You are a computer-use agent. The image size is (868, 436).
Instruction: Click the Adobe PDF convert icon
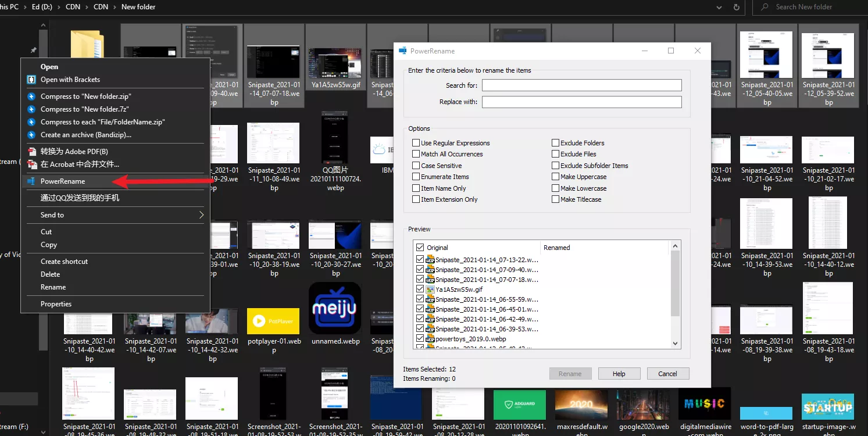(x=33, y=152)
